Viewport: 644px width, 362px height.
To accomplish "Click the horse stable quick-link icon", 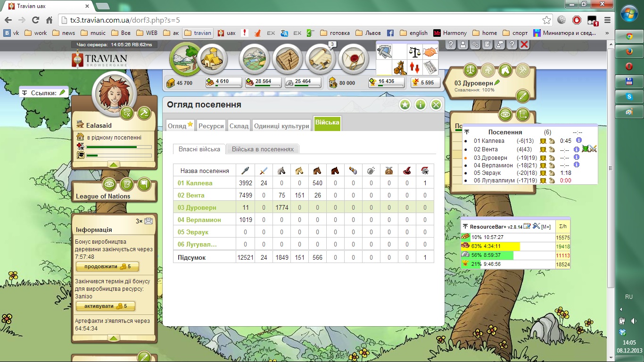I will click(x=400, y=67).
